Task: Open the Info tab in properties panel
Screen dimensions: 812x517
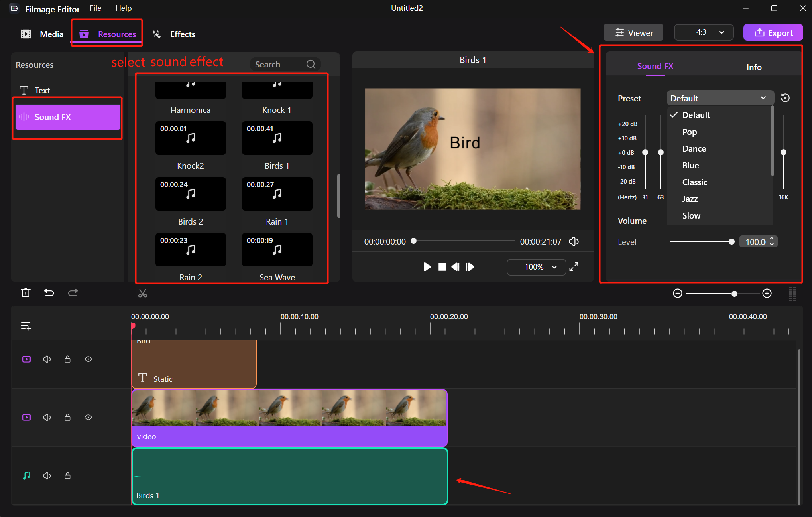Action: (x=753, y=67)
